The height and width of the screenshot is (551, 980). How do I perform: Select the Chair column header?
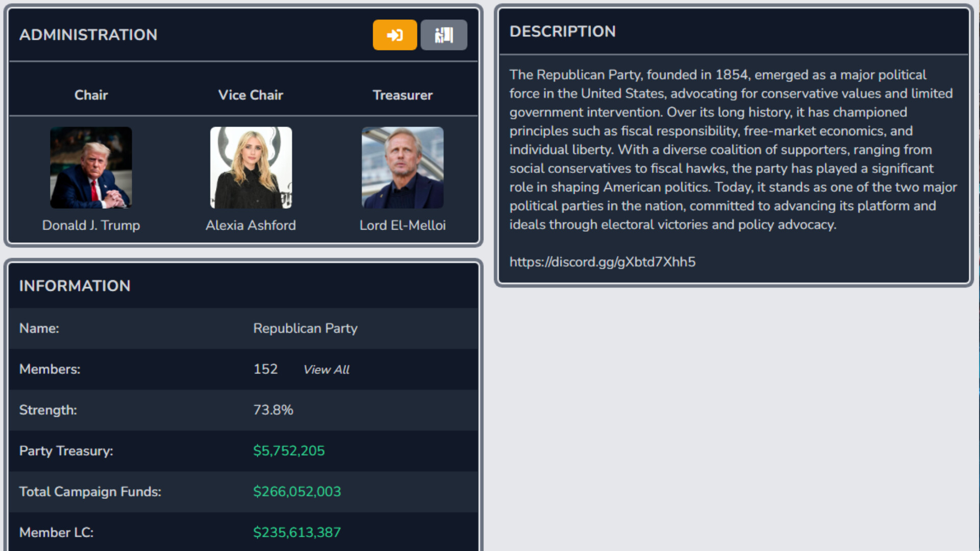[91, 95]
